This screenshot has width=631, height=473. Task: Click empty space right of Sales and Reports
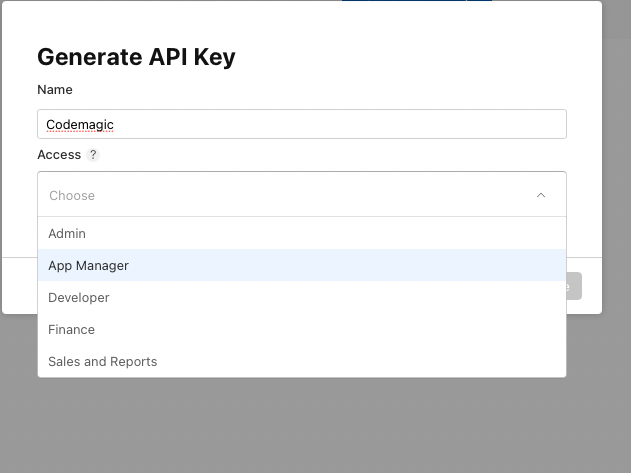tap(400, 361)
